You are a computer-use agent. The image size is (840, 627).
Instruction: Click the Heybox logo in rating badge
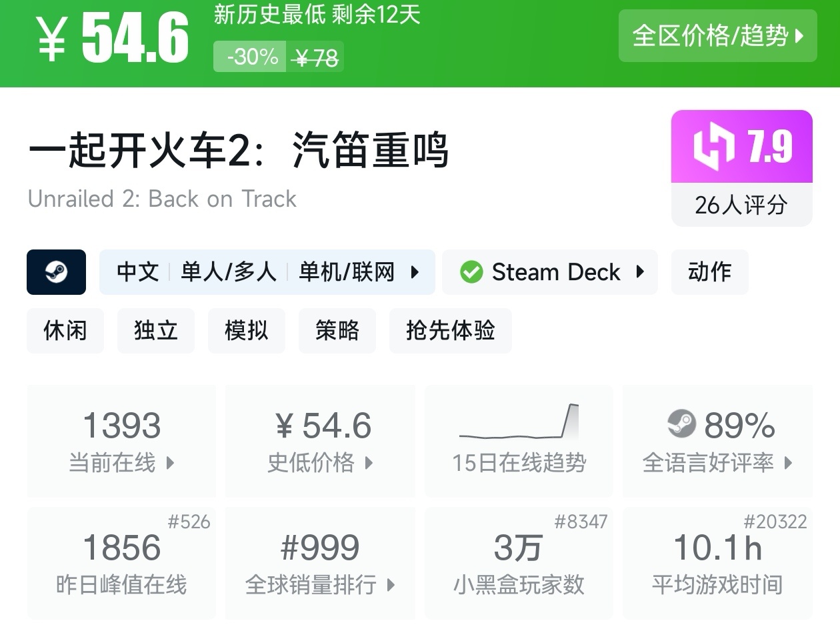click(x=713, y=147)
